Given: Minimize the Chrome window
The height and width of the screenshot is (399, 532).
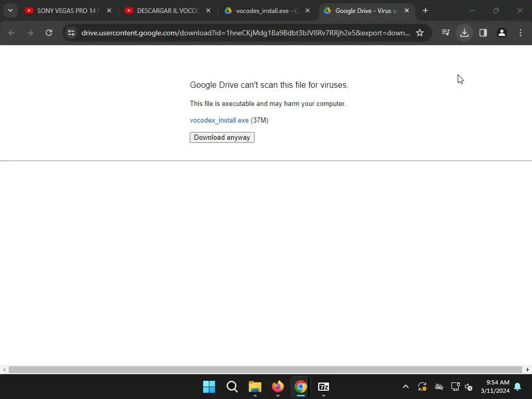Looking at the screenshot, I should pyautogui.click(x=472, y=11).
